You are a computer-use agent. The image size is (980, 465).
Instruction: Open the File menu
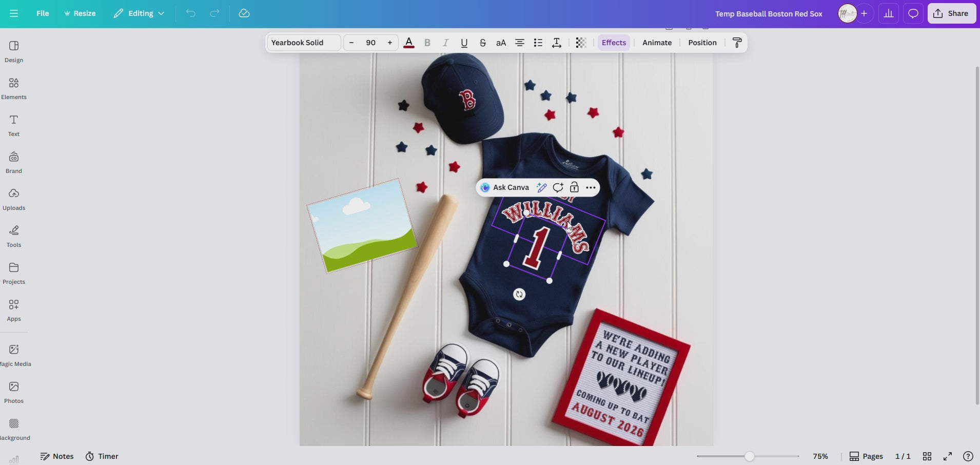[x=43, y=13]
